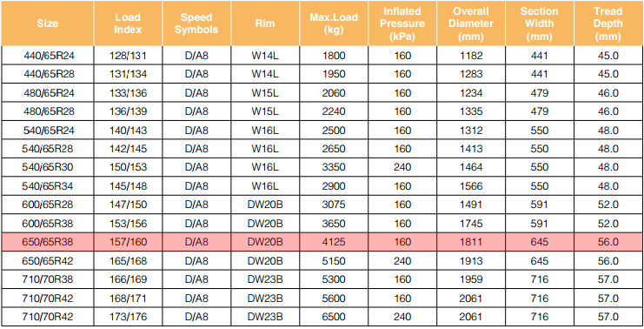Click the Rim column header
This screenshot has height=329, width=644.
pos(265,23)
